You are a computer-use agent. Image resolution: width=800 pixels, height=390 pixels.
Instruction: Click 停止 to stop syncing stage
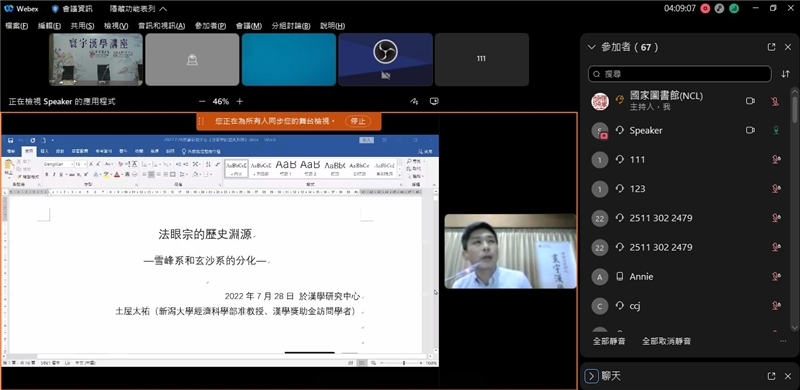(358, 121)
